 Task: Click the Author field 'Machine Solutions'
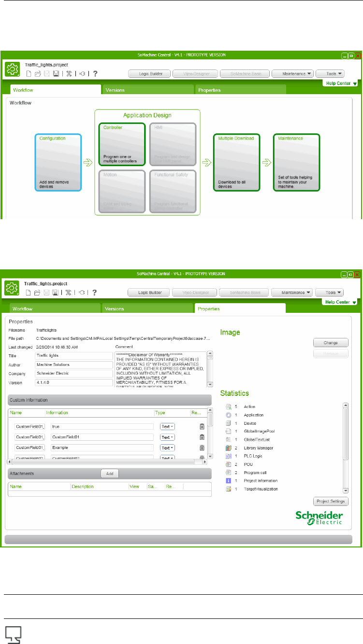[74, 364]
